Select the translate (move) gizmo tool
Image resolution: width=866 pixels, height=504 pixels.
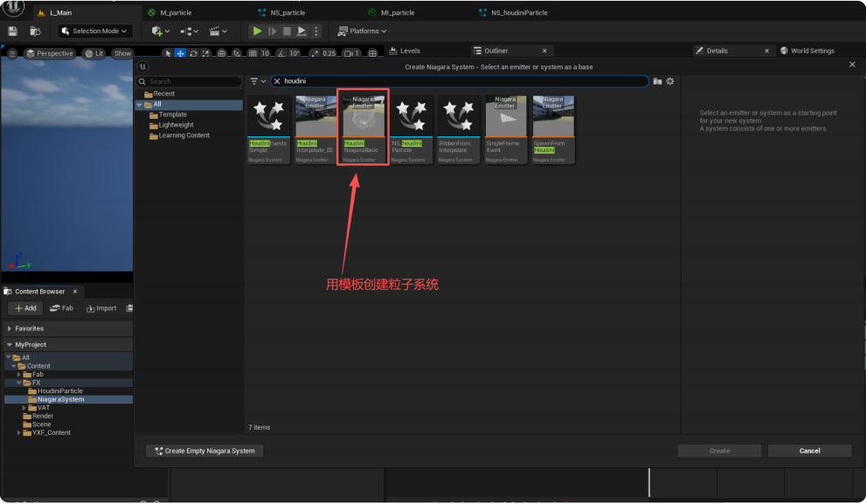tap(180, 53)
